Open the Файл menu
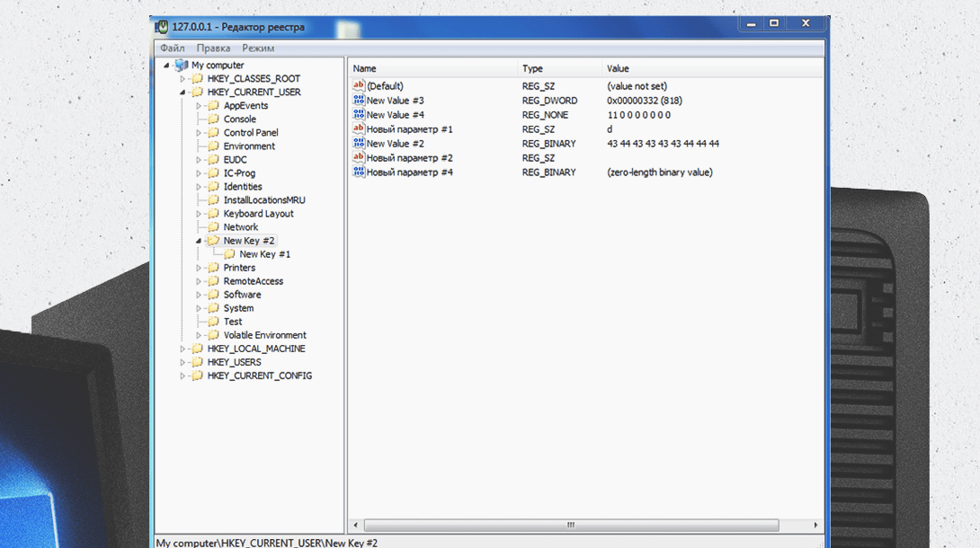 [173, 49]
